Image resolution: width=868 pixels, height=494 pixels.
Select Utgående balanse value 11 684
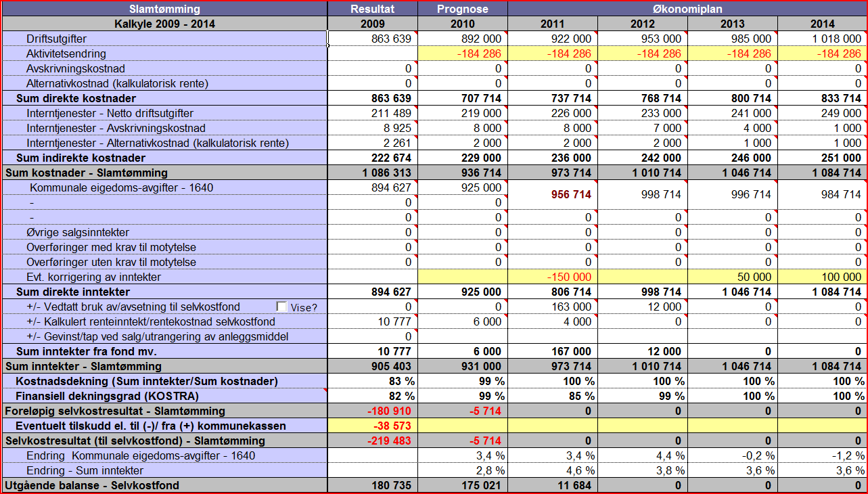(553, 485)
